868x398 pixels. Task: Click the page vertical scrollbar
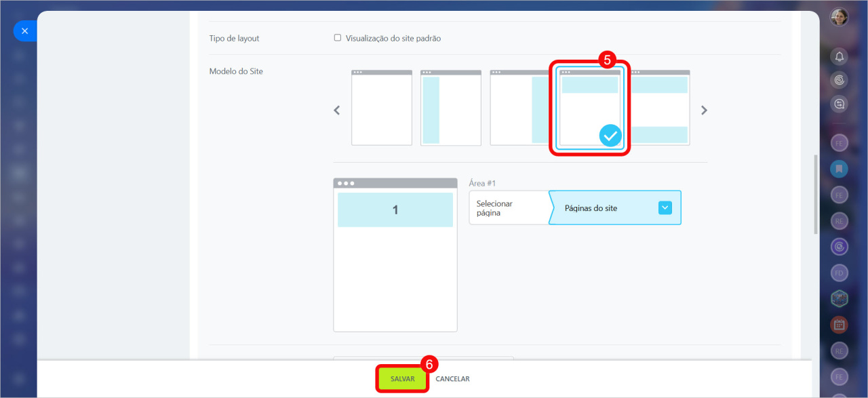coord(816,195)
